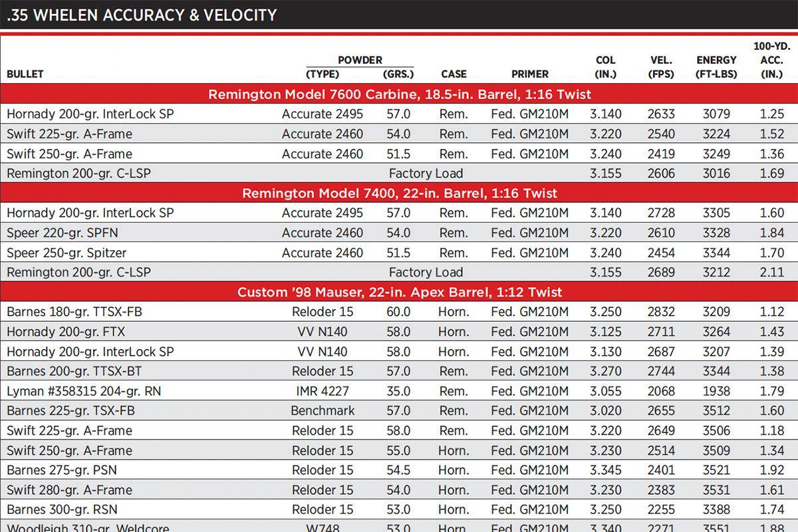Click the 1.12 accuracy value
The width and height of the screenshot is (798, 532).
(x=772, y=312)
